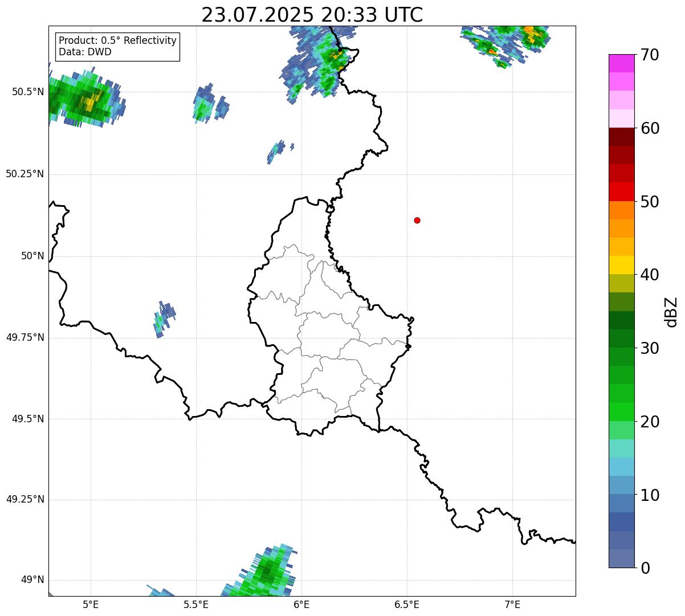
Task: Click the radar echo at the top near 6.1°E
Action: pos(317,64)
